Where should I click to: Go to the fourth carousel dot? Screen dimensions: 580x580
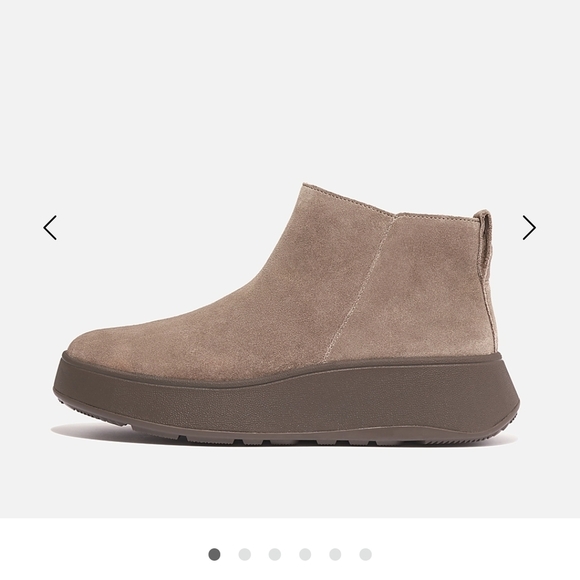click(x=305, y=554)
